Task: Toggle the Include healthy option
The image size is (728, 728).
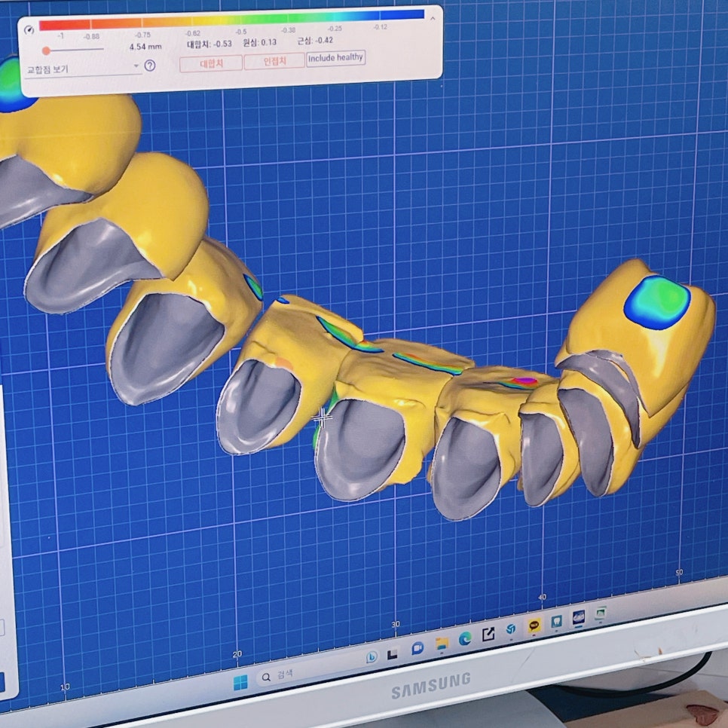Action: point(335,58)
